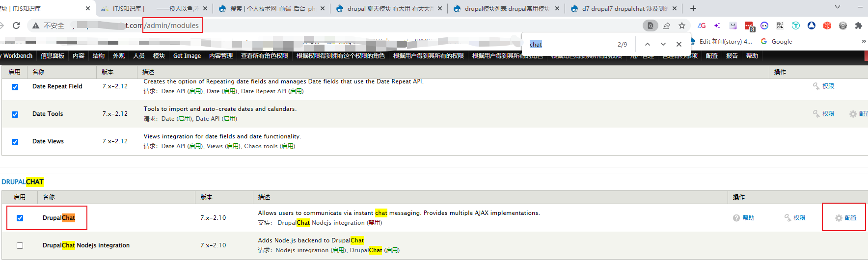Open the blue AG extension icon

[702, 26]
